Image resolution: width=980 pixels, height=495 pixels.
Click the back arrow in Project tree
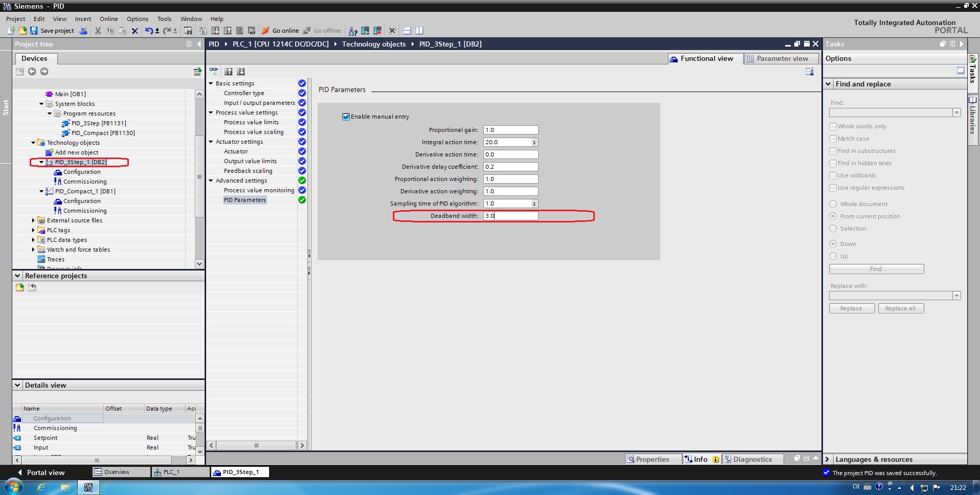tap(32, 72)
